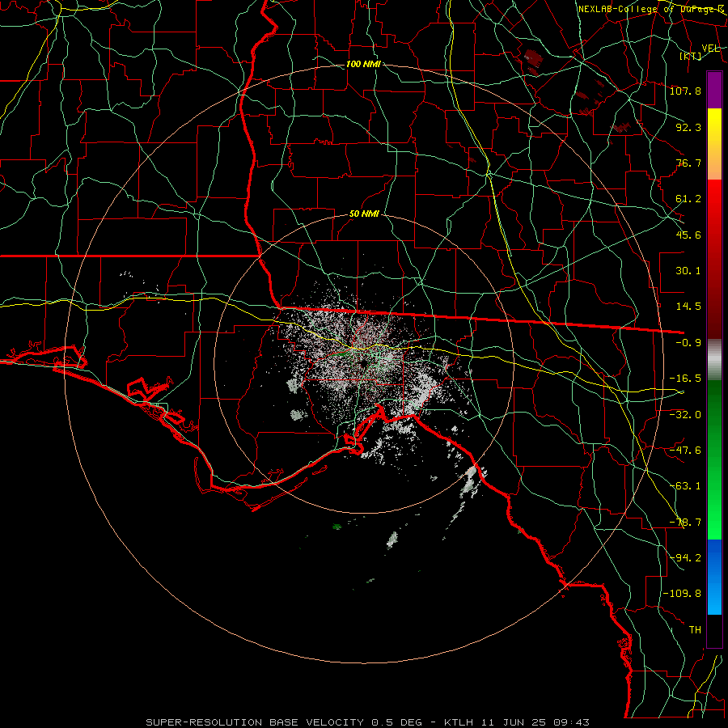Click the 76.7 scale value
728x728 pixels.
(x=688, y=163)
